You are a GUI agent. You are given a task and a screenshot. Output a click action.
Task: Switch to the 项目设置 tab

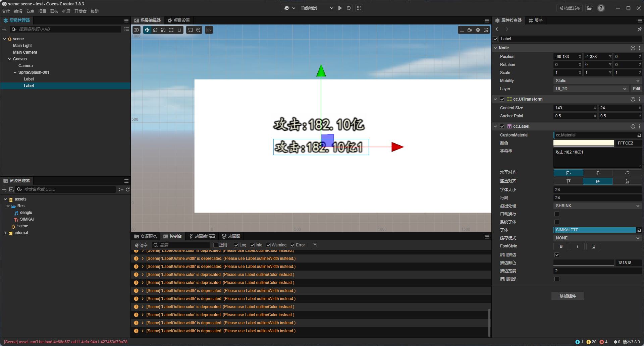tap(179, 20)
